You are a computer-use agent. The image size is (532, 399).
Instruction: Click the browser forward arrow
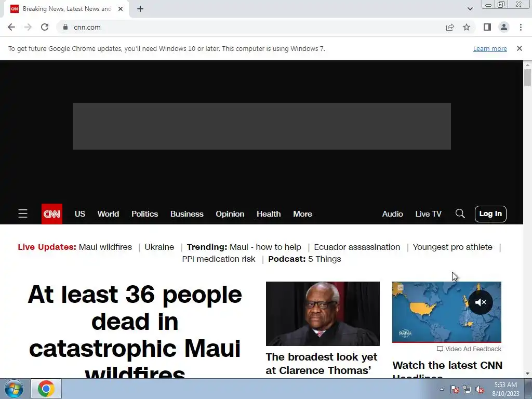(x=28, y=27)
